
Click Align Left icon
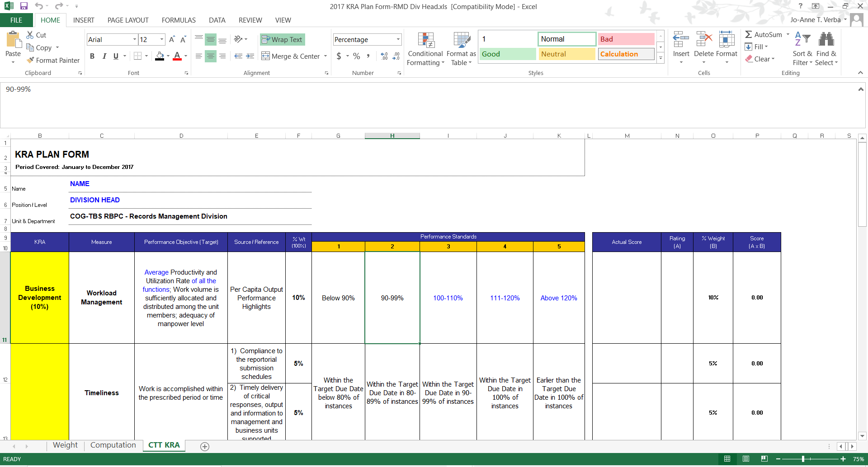point(199,56)
